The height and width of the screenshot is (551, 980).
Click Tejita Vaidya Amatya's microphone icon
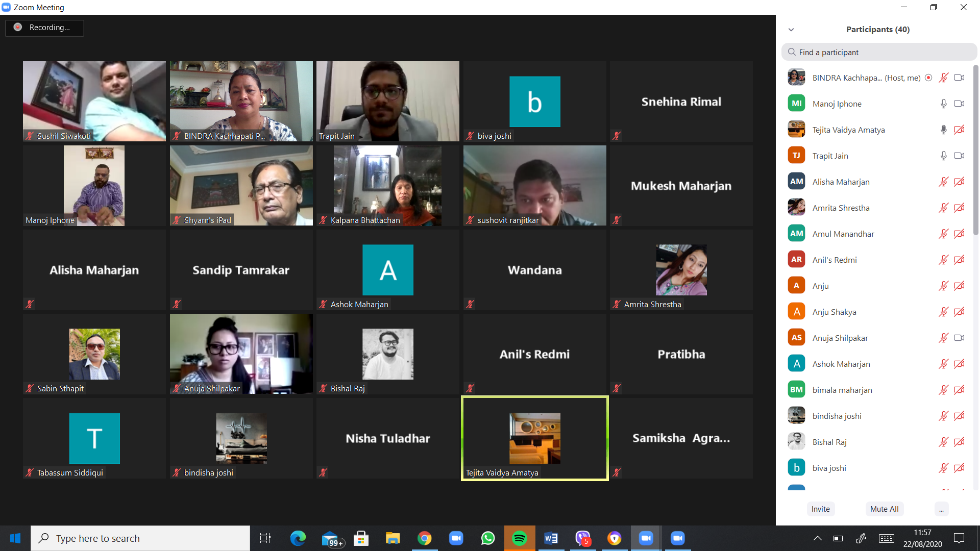coord(943,130)
